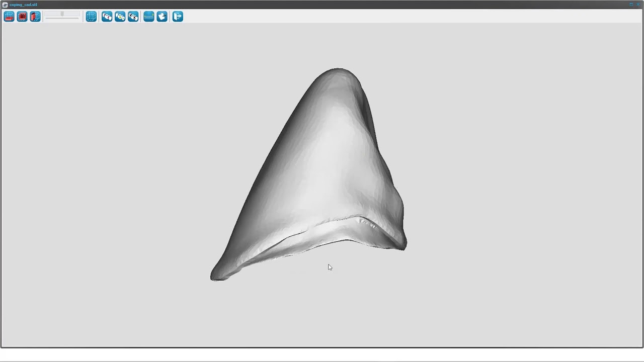The image size is (644, 362).
Task: Close the coping_cad.stl window
Action: click(x=638, y=5)
